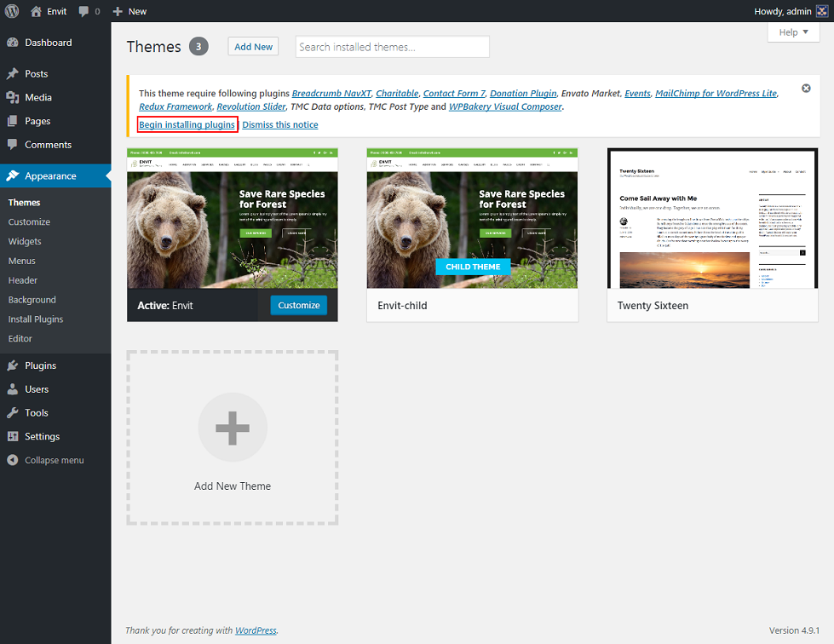The width and height of the screenshot is (834, 644).
Task: Open the Howdy, admin account menu
Action: (782, 11)
